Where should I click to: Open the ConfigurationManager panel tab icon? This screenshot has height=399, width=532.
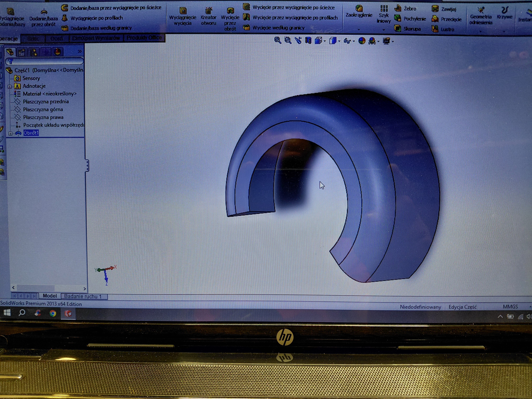pyautogui.click(x=34, y=52)
